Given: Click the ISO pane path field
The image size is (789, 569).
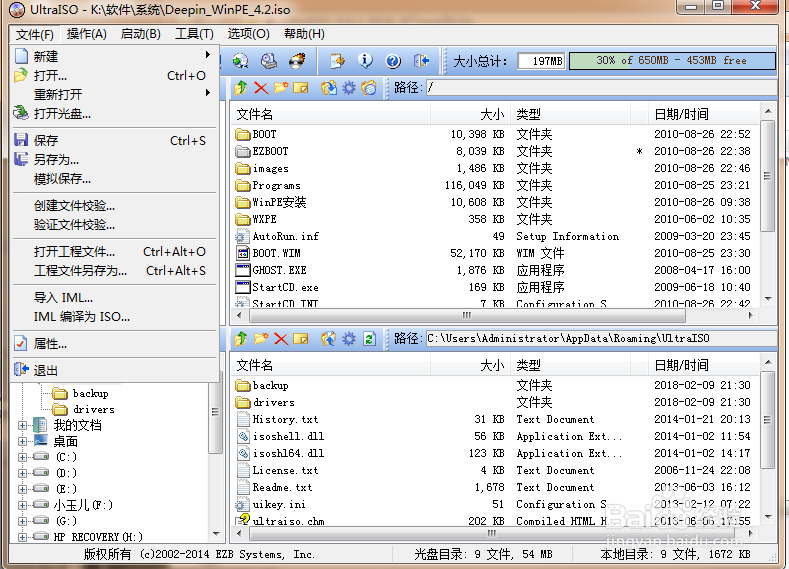Looking at the screenshot, I should tap(601, 88).
